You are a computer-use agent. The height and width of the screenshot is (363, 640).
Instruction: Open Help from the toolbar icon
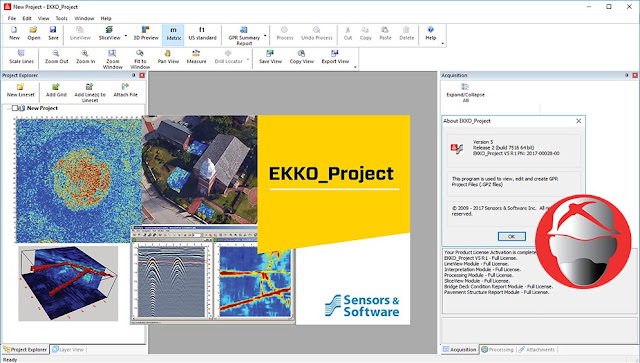431,33
